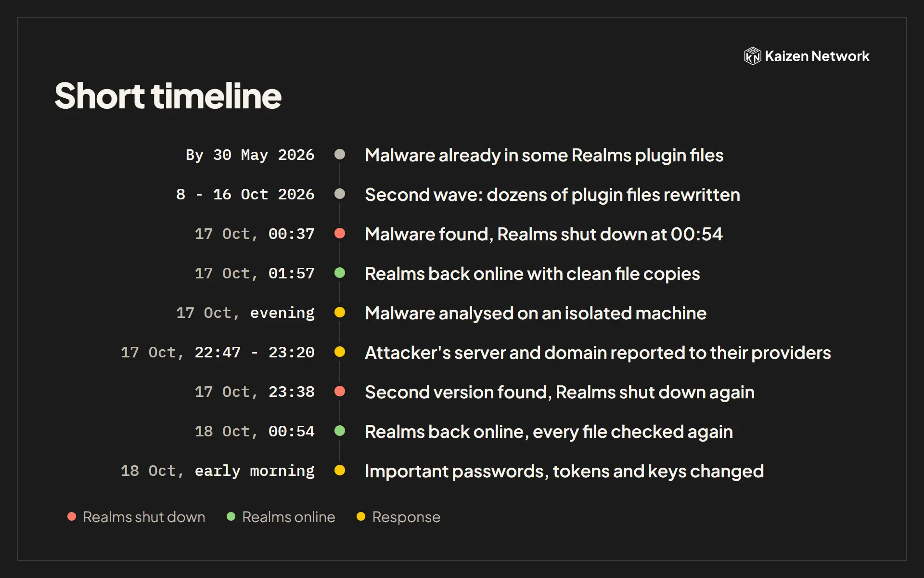Click 'Malware already in some Realms plugin files'

click(x=544, y=156)
